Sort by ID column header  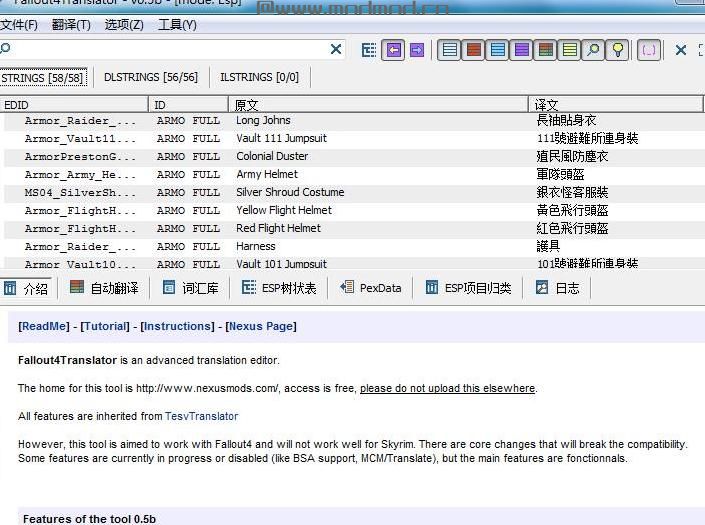[188, 105]
